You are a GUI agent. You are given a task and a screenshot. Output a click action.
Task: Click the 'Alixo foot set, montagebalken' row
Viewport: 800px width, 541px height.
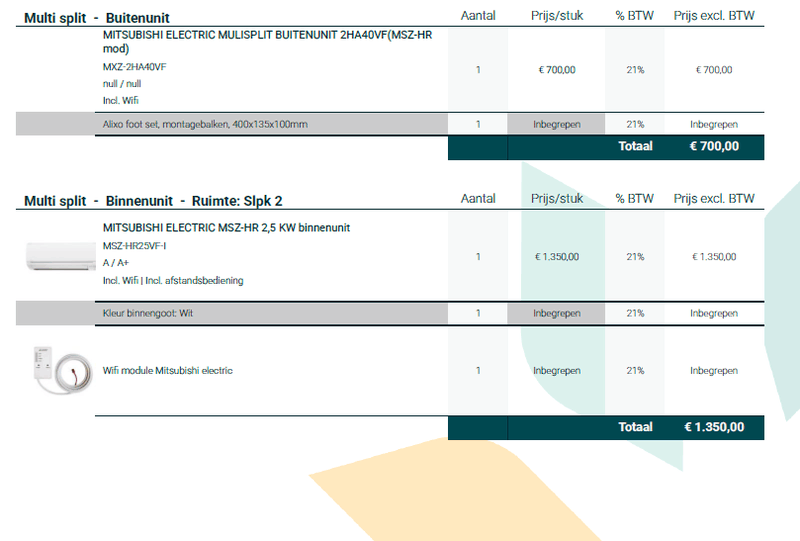(390, 124)
